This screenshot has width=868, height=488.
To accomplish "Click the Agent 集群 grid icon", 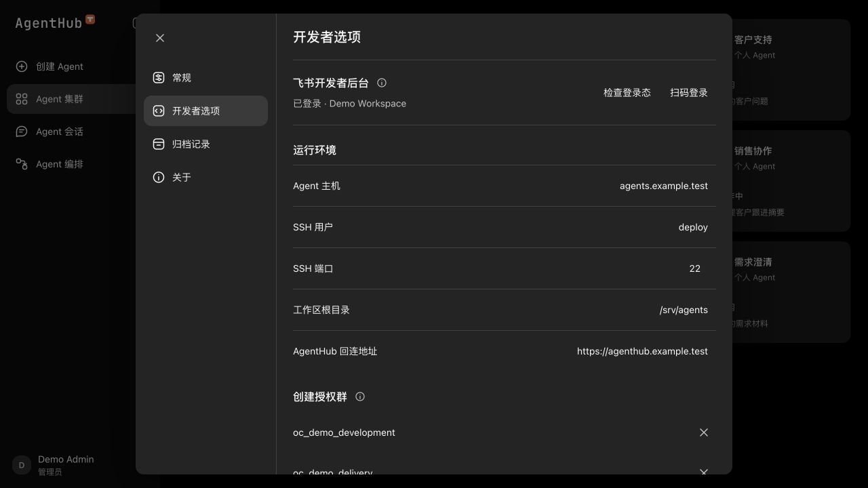I will 22,99.
